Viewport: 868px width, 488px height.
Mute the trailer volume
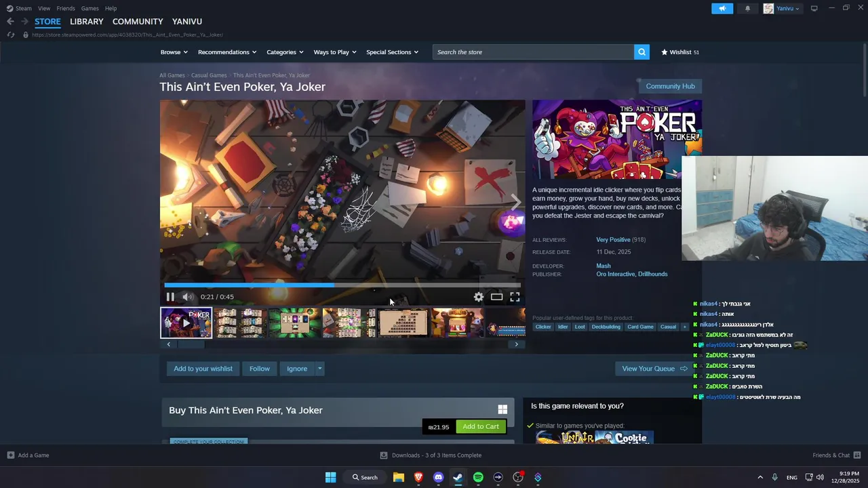[x=188, y=297]
